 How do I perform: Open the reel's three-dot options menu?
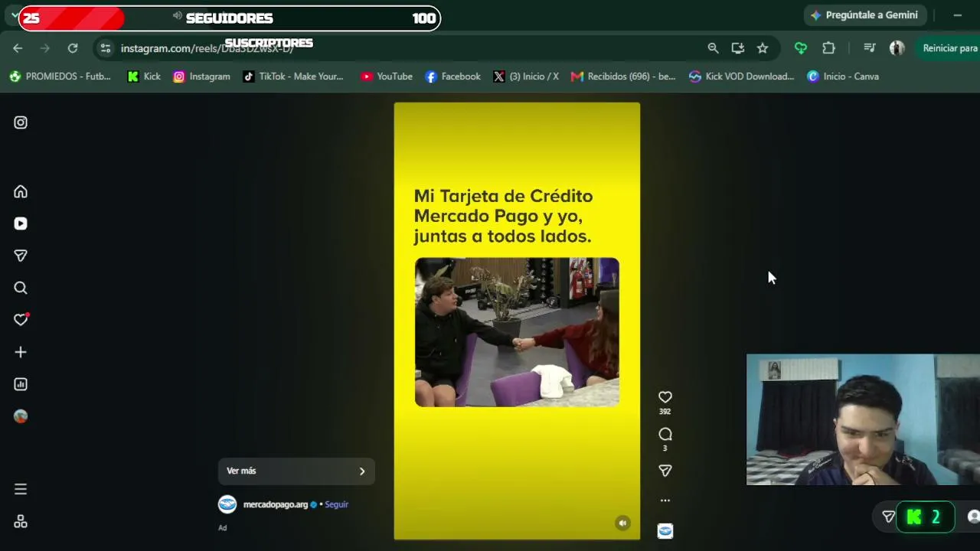click(x=665, y=500)
